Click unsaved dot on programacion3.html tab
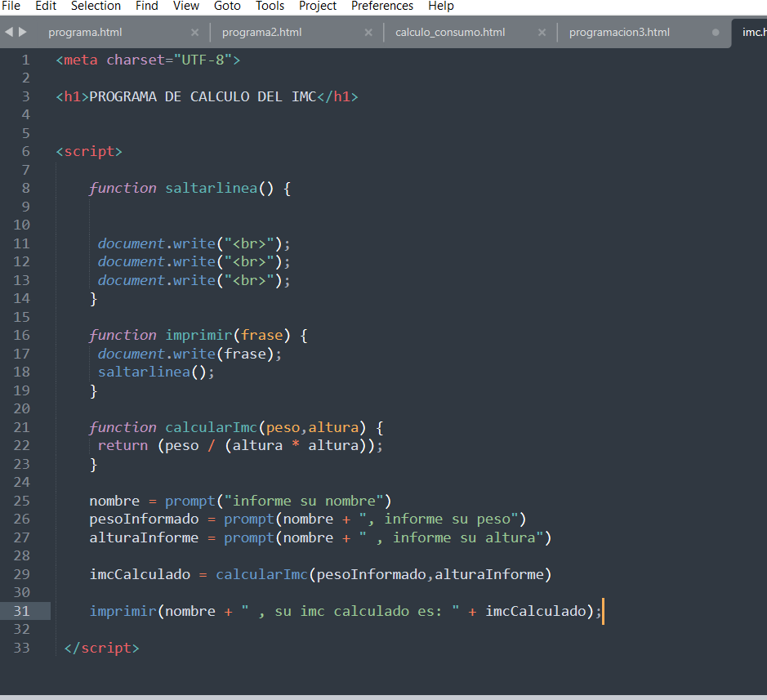Image resolution: width=767 pixels, height=700 pixels. coord(716,33)
